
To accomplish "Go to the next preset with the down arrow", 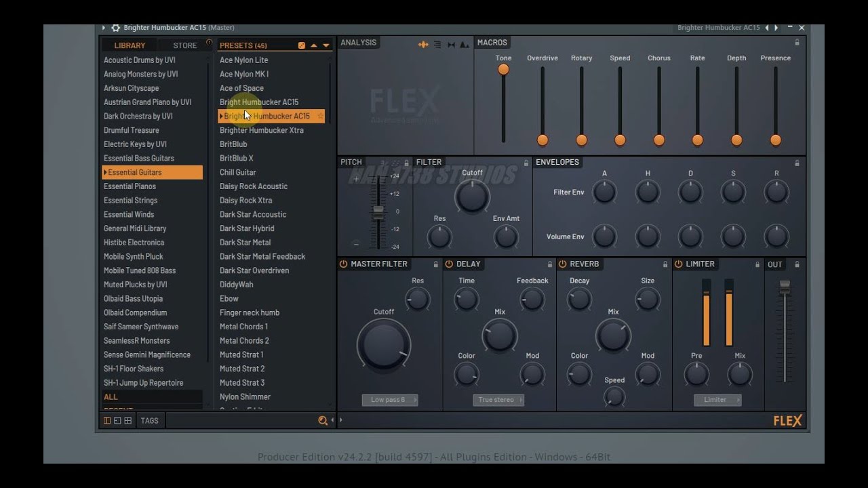I will (x=325, y=45).
